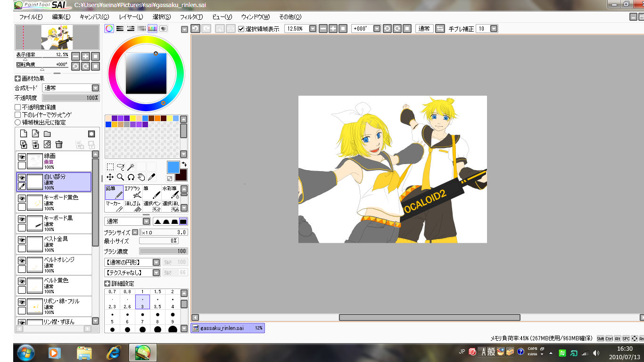Image resolution: width=644 pixels, height=362 pixels.
Task: Create a new normal layer
Action: tap(23, 134)
